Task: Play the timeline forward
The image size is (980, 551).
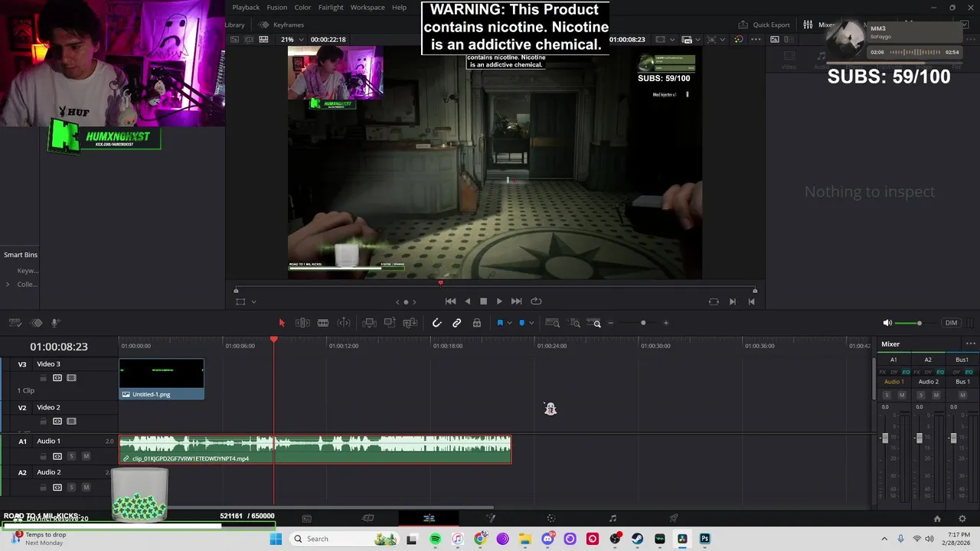Action: pos(499,302)
